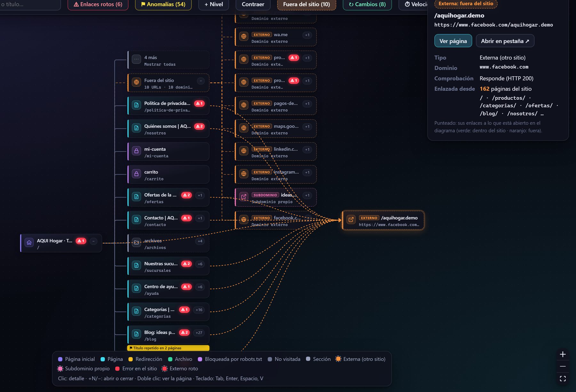Expand +1 child of Contacto node
This screenshot has height=392, width=576.
tap(200, 218)
